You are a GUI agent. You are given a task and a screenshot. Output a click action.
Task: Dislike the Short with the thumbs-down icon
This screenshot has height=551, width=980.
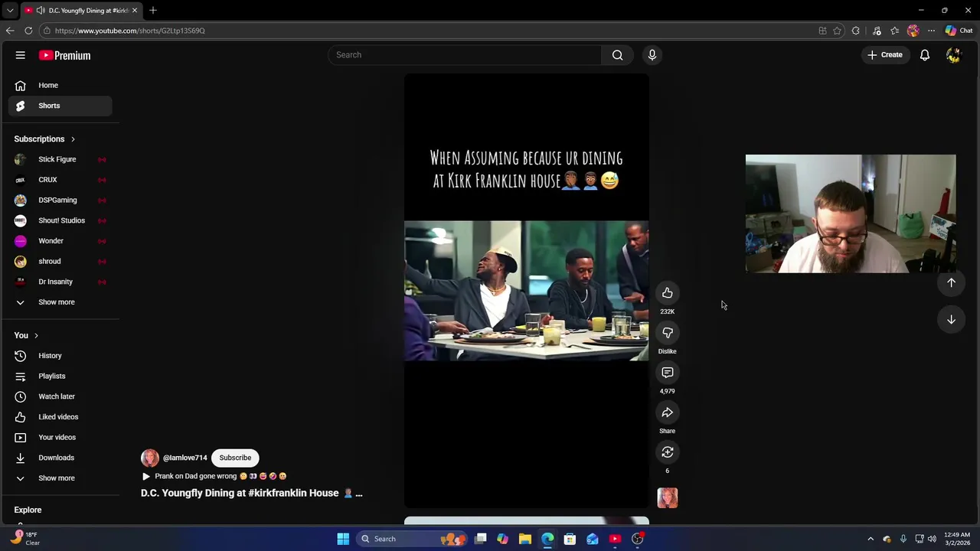click(x=668, y=333)
